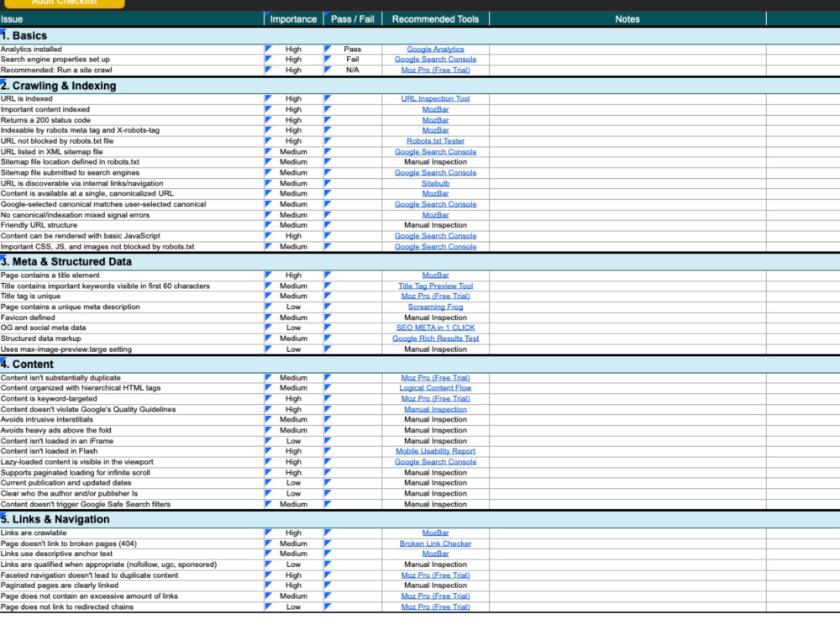Open the Google Rich Results Test link
840x630 pixels.
435,339
